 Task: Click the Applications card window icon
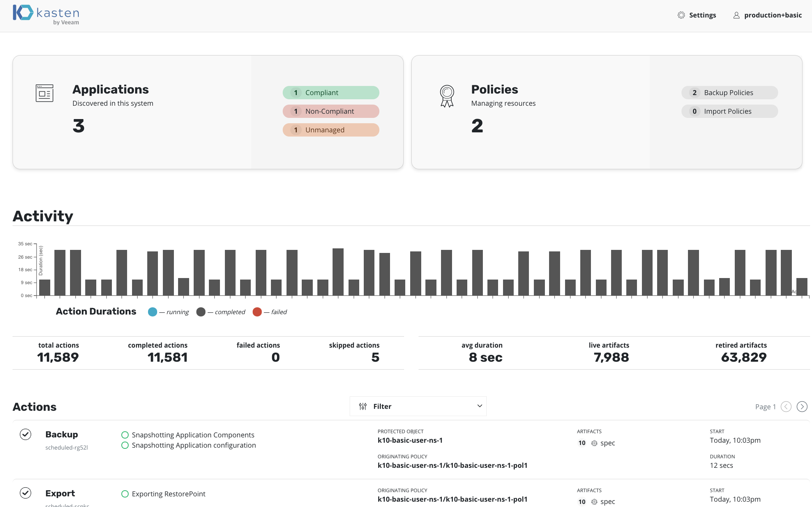45,93
